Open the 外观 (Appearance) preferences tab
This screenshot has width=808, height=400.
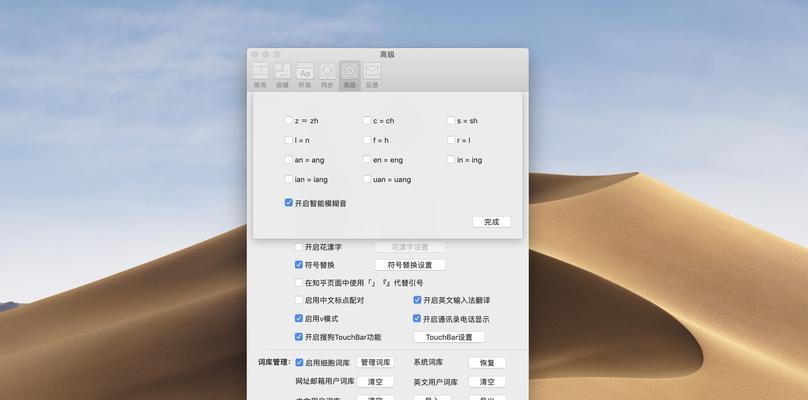(305, 76)
